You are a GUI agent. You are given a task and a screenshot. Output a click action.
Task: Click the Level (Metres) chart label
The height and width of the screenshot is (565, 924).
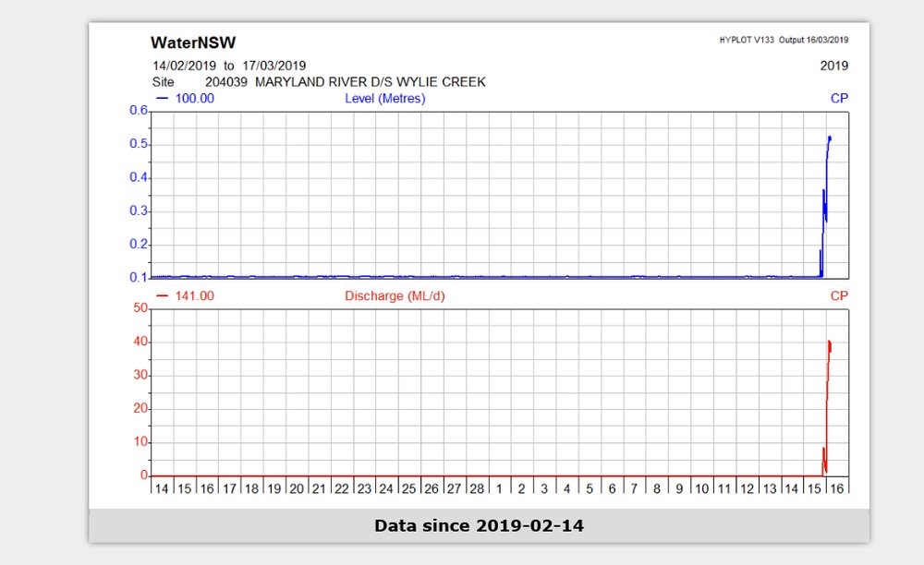pos(384,98)
